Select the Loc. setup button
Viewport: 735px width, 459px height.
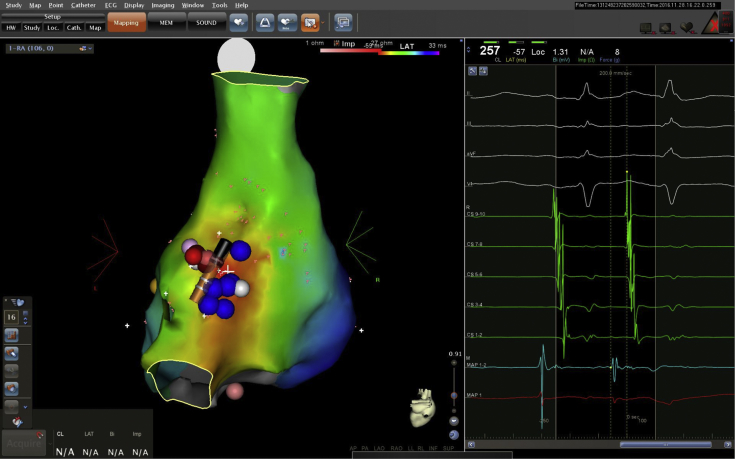[x=53, y=27]
